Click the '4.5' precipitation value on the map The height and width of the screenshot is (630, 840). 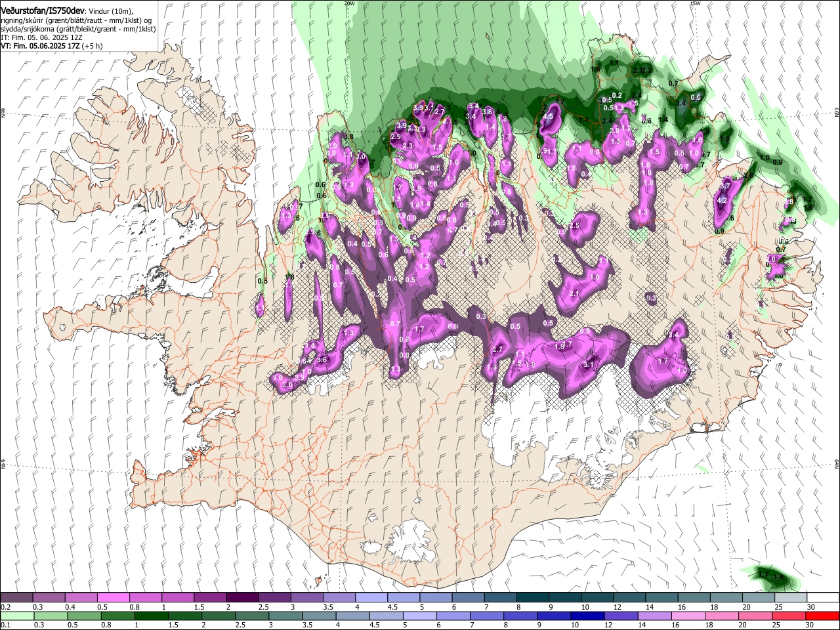point(549,117)
